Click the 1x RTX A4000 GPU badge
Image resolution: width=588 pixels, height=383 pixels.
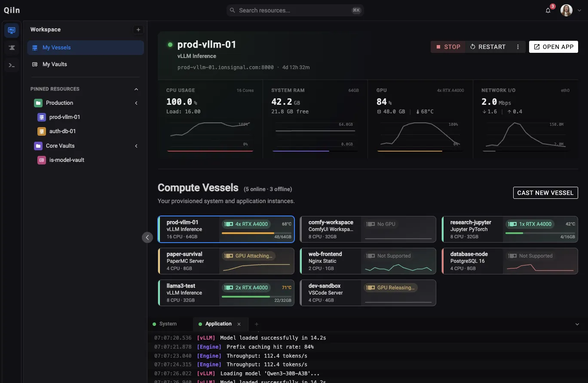tap(530, 224)
